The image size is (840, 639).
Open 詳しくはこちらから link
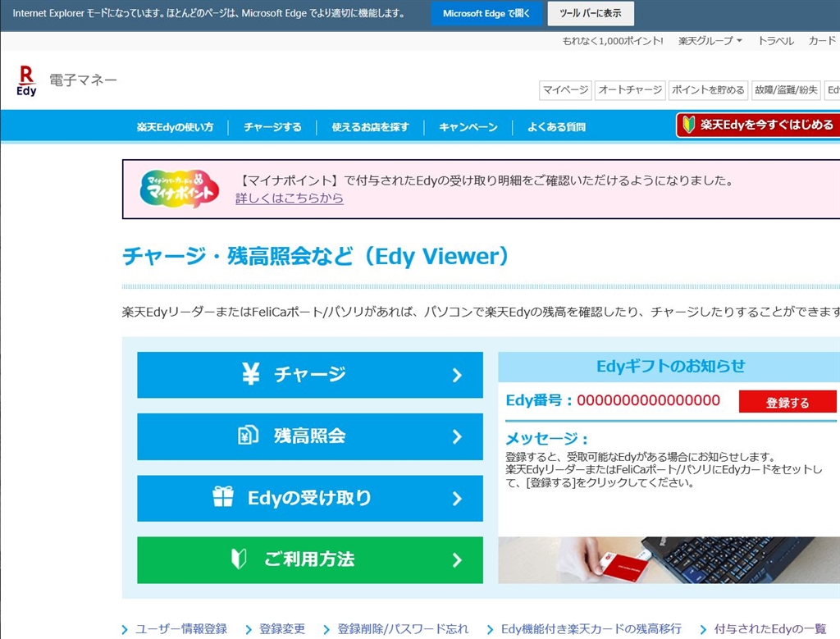[290, 198]
